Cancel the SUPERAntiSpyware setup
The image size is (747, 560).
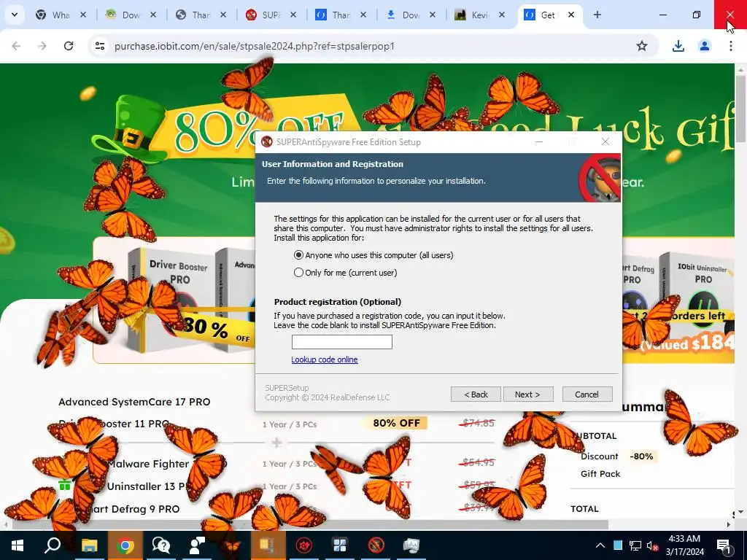pyautogui.click(x=587, y=394)
